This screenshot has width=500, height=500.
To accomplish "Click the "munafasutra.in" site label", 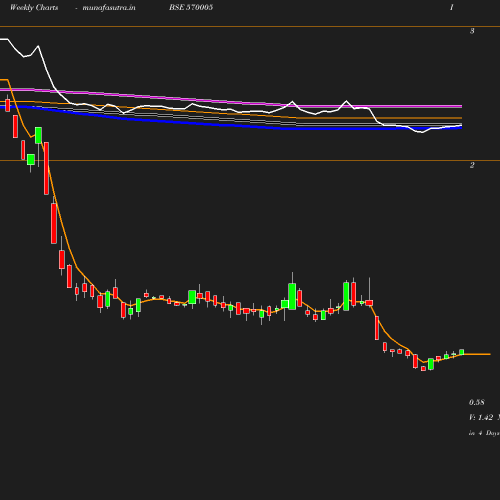I will [109, 7].
